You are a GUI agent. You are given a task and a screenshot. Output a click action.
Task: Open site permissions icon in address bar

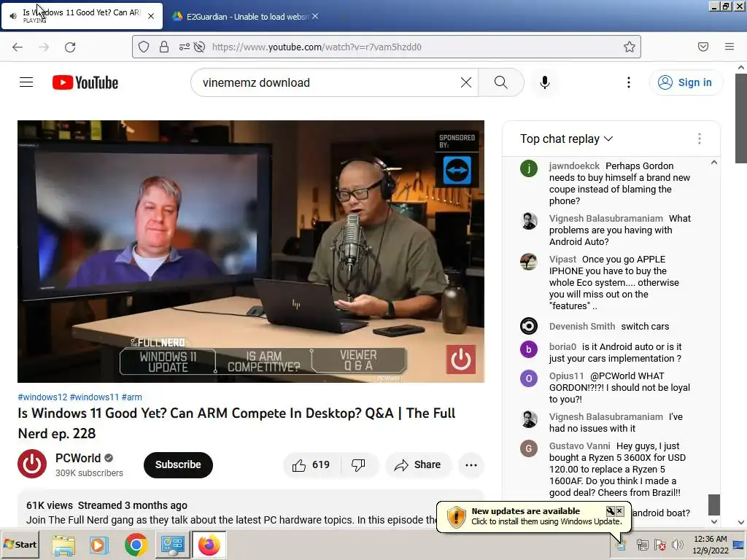coord(184,47)
